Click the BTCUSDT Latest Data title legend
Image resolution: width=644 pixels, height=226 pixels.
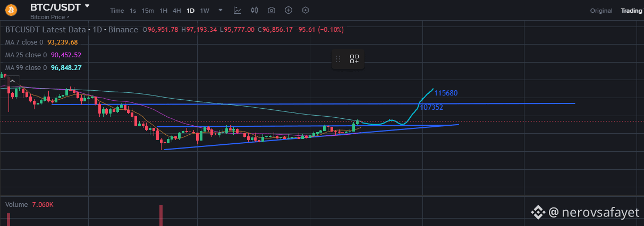click(x=72, y=29)
